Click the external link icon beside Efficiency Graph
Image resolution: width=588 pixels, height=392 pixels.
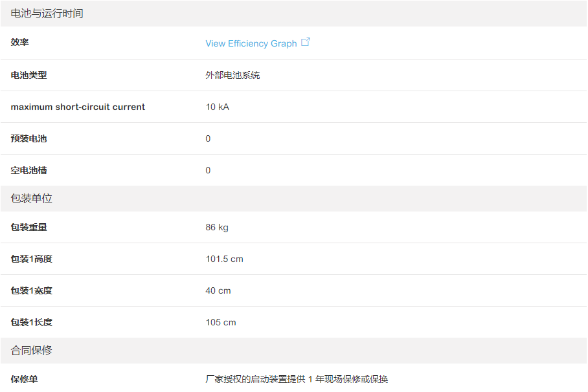point(306,42)
